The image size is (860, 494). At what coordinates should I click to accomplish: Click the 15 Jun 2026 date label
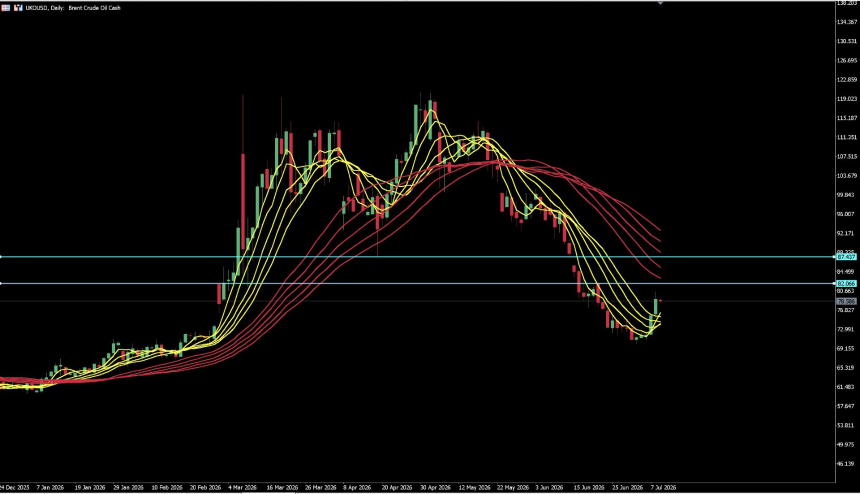(x=589, y=487)
